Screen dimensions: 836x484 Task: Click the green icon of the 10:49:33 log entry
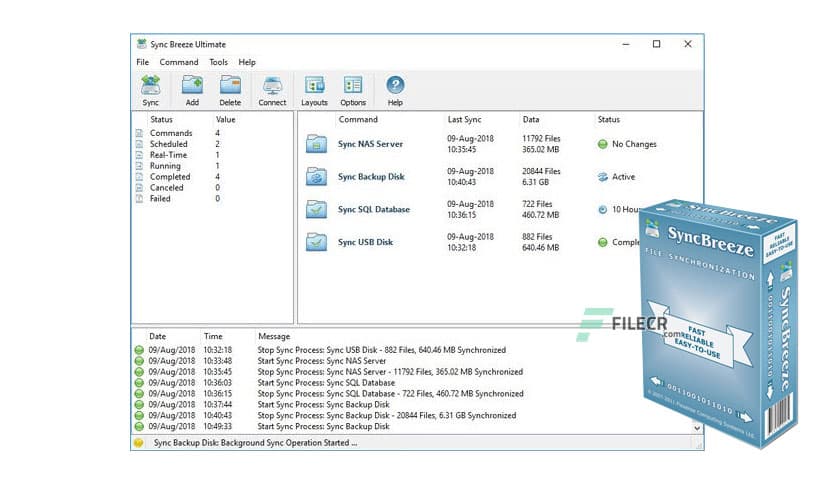coord(139,426)
